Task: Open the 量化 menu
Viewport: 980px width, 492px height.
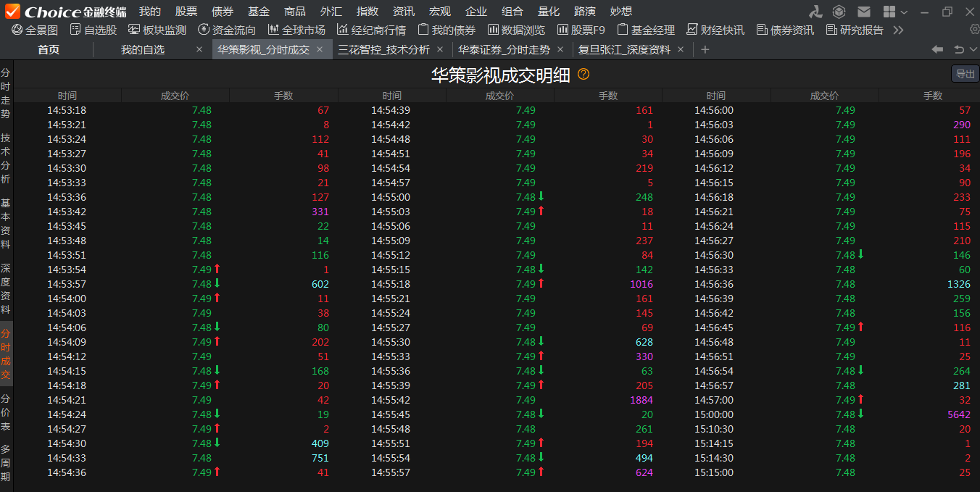Action: tap(549, 12)
